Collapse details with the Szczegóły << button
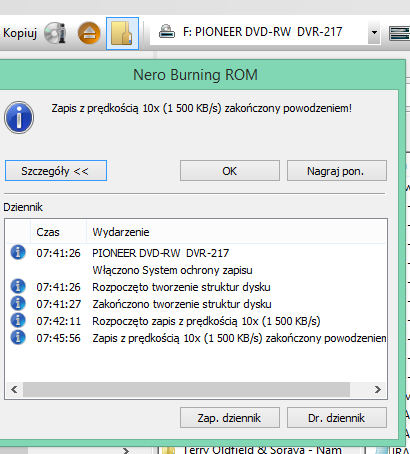The image size is (410, 454). pyautogui.click(x=56, y=171)
